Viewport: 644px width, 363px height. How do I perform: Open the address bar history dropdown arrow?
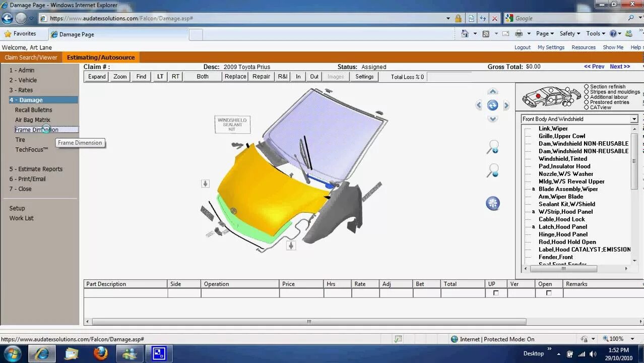[448, 18]
